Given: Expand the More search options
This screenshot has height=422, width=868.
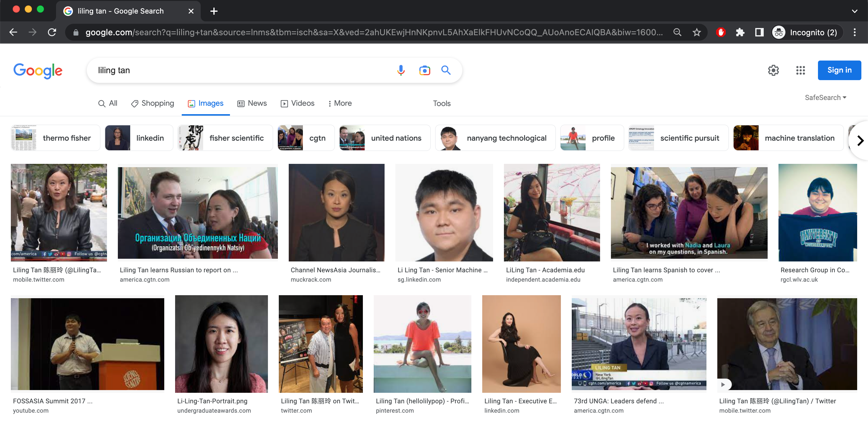Looking at the screenshot, I should click(340, 103).
